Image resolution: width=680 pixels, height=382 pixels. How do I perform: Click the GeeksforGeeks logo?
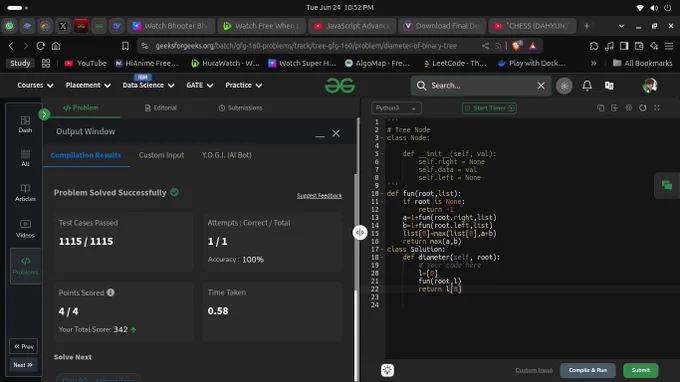click(x=340, y=85)
